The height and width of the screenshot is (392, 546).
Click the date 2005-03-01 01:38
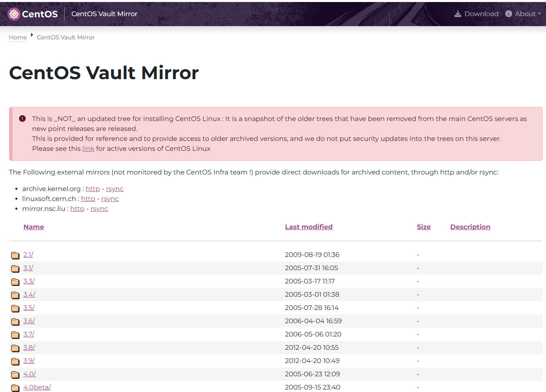(312, 294)
